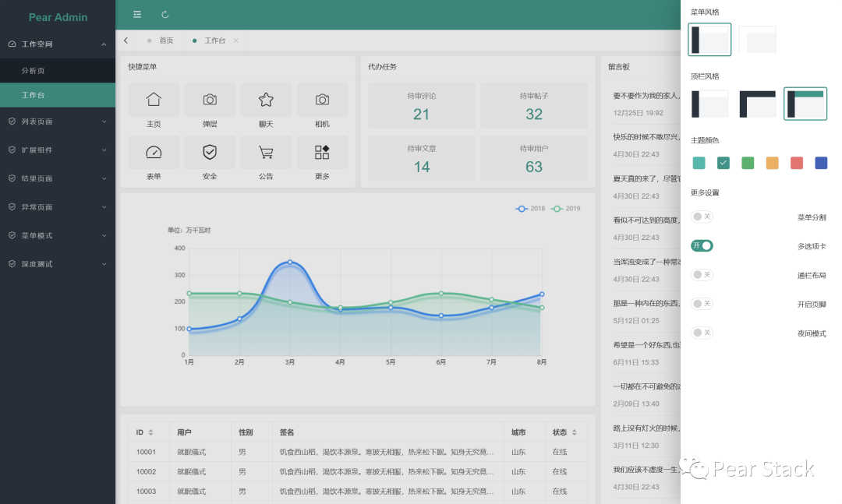Click the 结果页面 sidebar icon
This screenshot has width=842, height=504.
coord(12,178)
